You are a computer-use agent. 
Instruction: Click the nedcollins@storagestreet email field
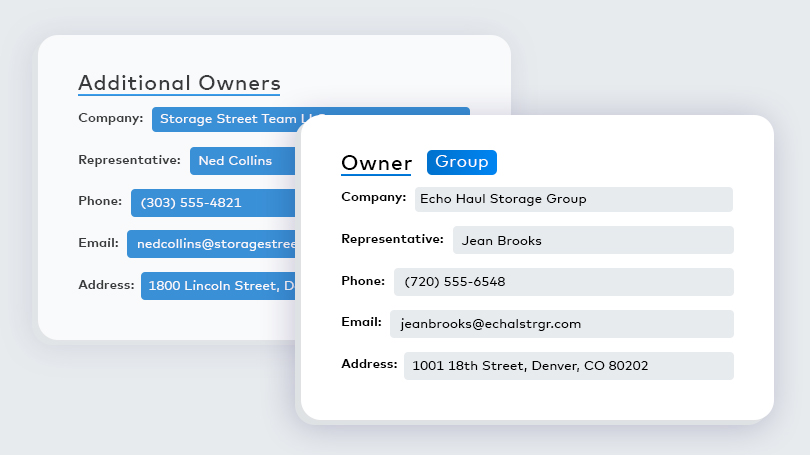[211, 244]
